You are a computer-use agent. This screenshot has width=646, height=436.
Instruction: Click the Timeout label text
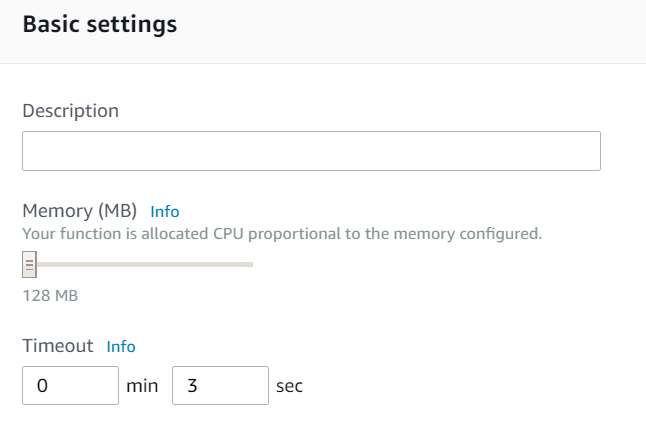pos(58,346)
